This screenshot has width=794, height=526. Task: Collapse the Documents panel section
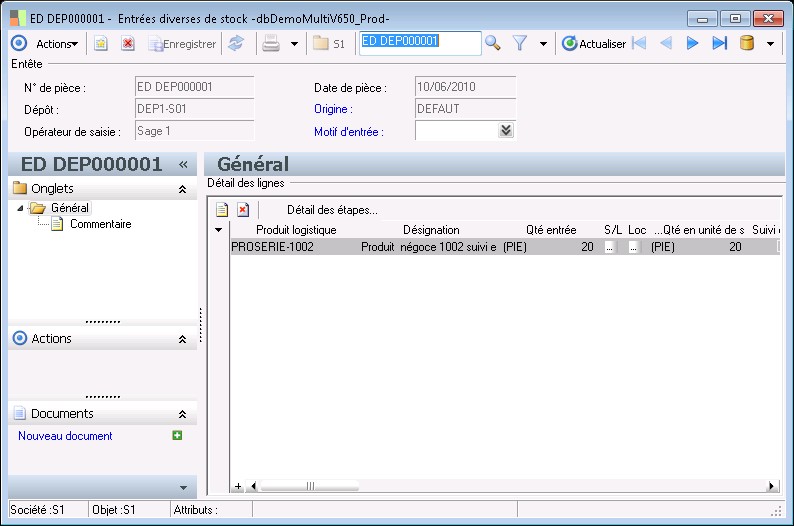[x=182, y=414]
